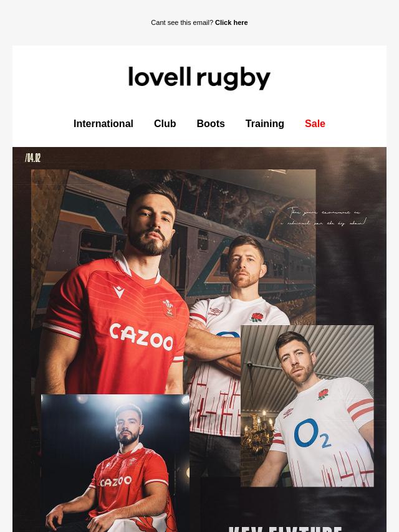The width and height of the screenshot is (399, 532).
Task: Open the Training category
Action: coord(265,124)
